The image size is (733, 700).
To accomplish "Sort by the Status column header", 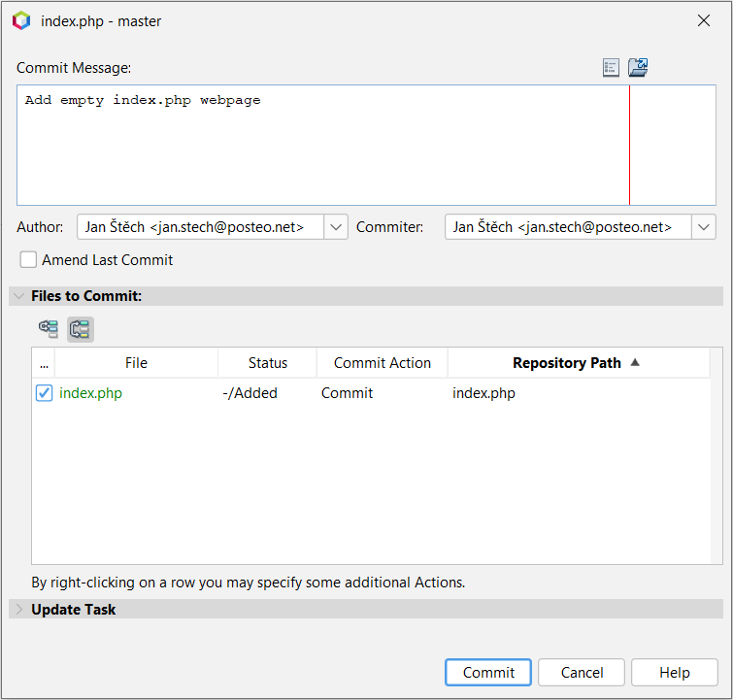I will pyautogui.click(x=268, y=363).
